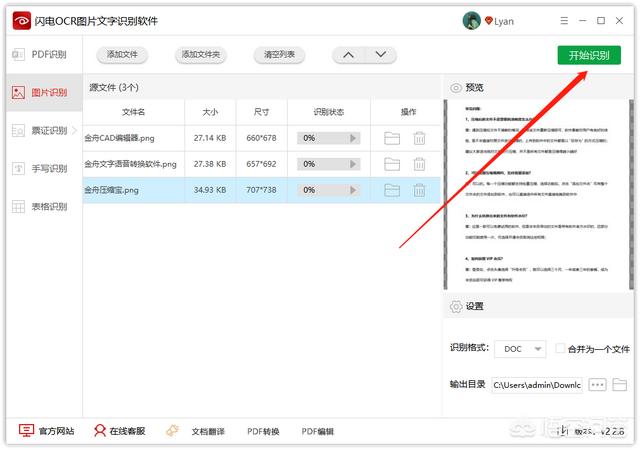Browse output directory with the ellipsis button

click(597, 385)
